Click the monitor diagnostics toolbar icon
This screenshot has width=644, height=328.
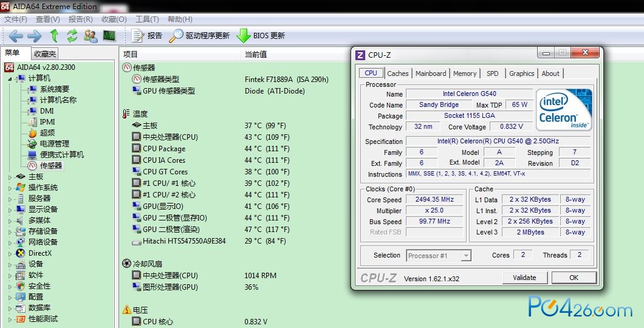pyautogui.click(x=109, y=36)
